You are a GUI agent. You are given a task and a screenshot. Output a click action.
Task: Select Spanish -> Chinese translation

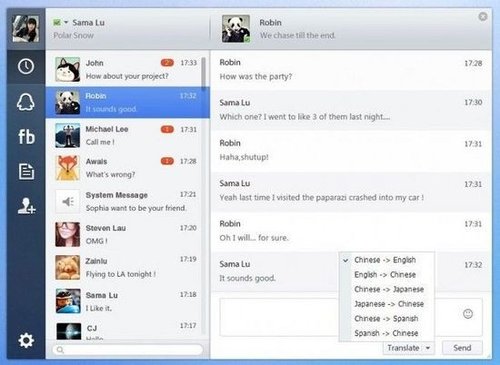click(x=386, y=333)
